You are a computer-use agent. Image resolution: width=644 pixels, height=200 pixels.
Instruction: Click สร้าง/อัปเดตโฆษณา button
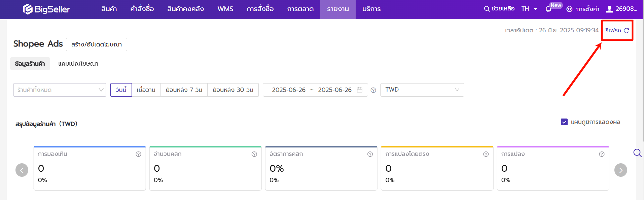(97, 44)
